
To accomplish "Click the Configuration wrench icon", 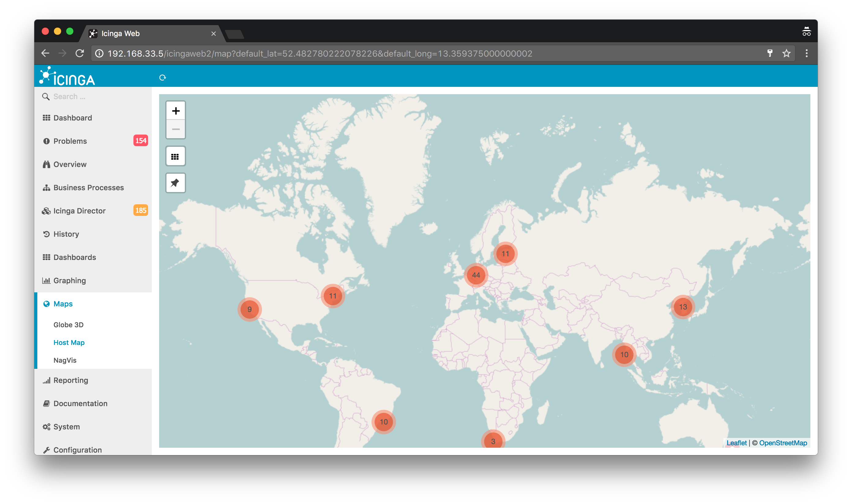I will [x=46, y=450].
